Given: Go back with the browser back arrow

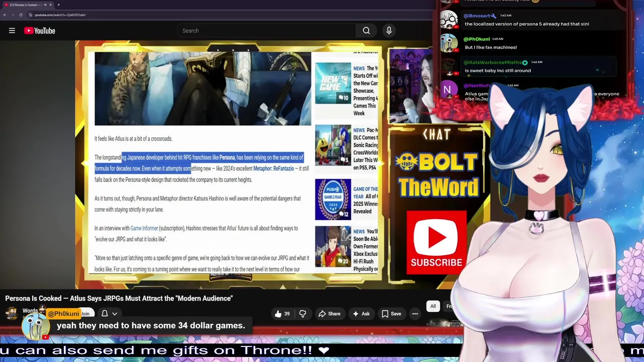Looking at the screenshot, I should point(5,15).
